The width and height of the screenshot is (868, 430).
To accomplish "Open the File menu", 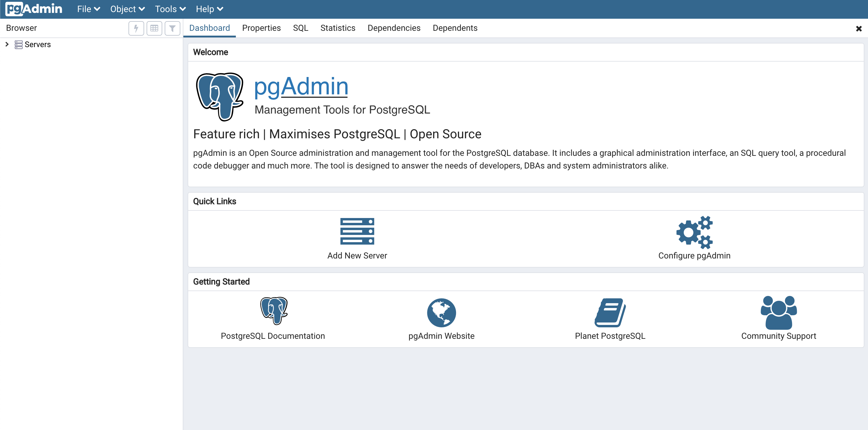I will (88, 9).
